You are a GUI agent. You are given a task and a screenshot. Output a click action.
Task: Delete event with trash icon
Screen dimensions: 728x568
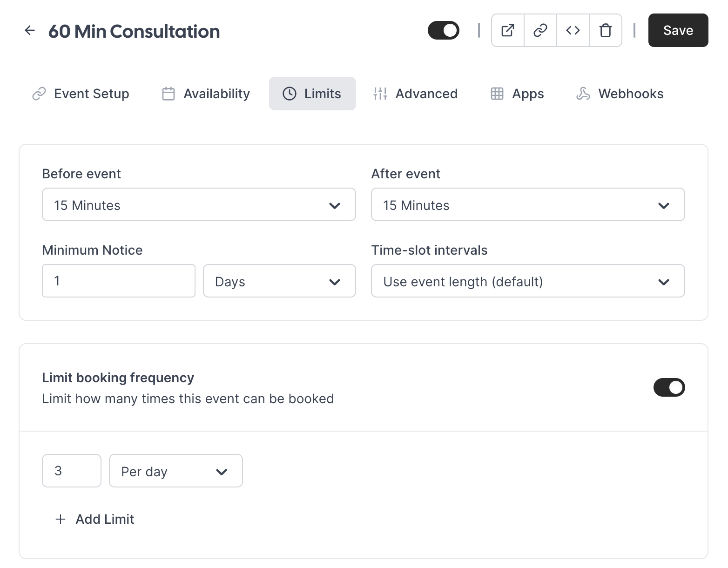[606, 30]
